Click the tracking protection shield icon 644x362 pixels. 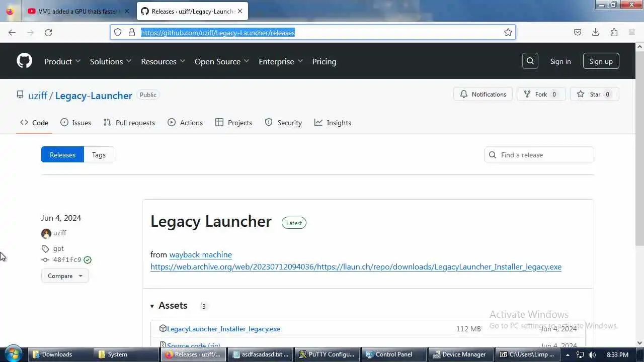point(118,32)
